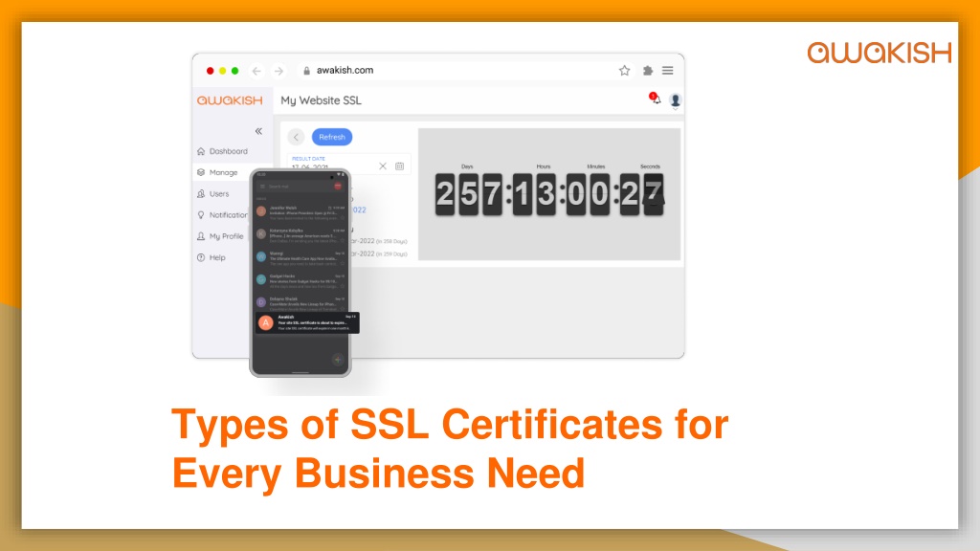Image resolution: width=980 pixels, height=551 pixels.
Task: Tap the compose plus button on phone
Action: click(x=338, y=360)
